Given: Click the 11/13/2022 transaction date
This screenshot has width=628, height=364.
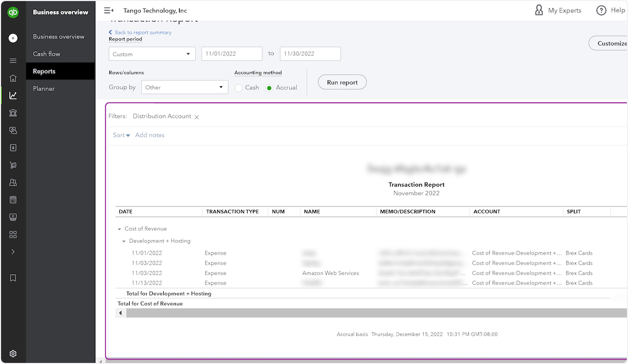Looking at the screenshot, I should pos(147,283).
